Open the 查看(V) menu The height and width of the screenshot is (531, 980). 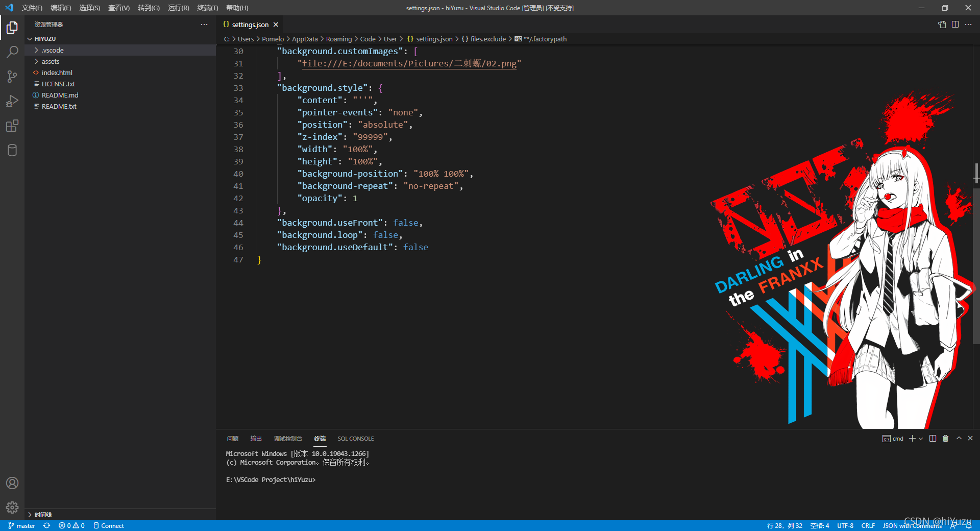pyautogui.click(x=119, y=8)
